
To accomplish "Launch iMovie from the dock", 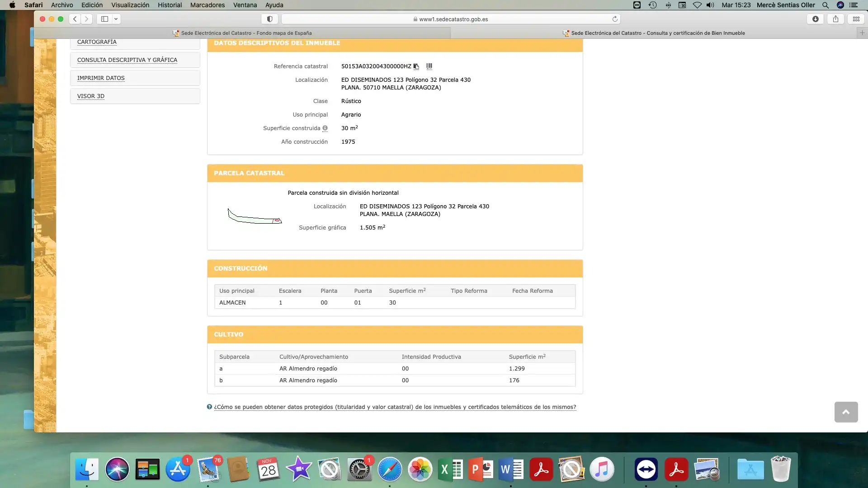I will [x=299, y=469].
